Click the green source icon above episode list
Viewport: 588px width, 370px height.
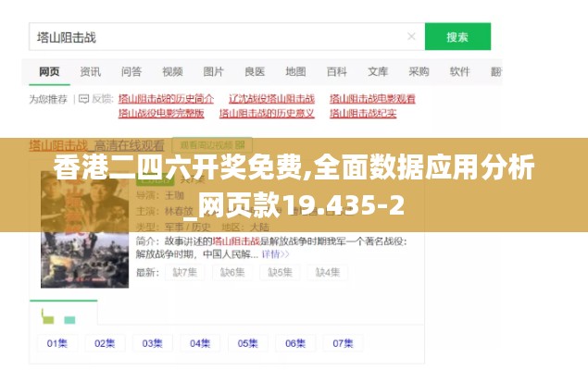pyautogui.click(x=70, y=319)
